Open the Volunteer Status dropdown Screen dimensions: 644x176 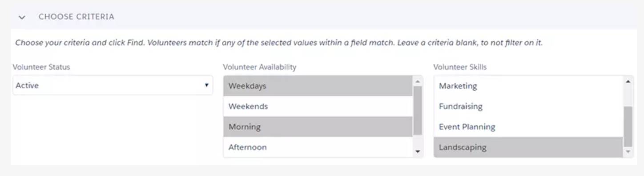coord(113,85)
